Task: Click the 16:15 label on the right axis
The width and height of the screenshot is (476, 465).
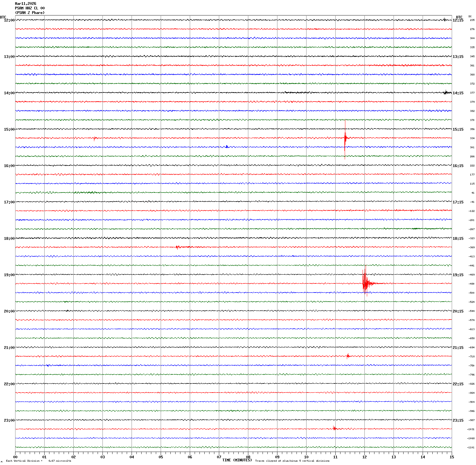Action: pyautogui.click(x=458, y=166)
